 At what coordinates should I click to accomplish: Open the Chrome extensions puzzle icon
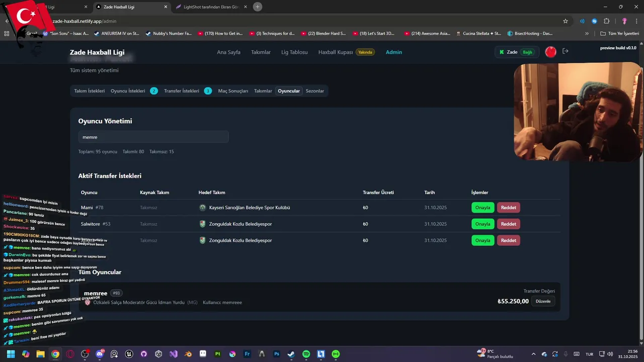tap(606, 21)
